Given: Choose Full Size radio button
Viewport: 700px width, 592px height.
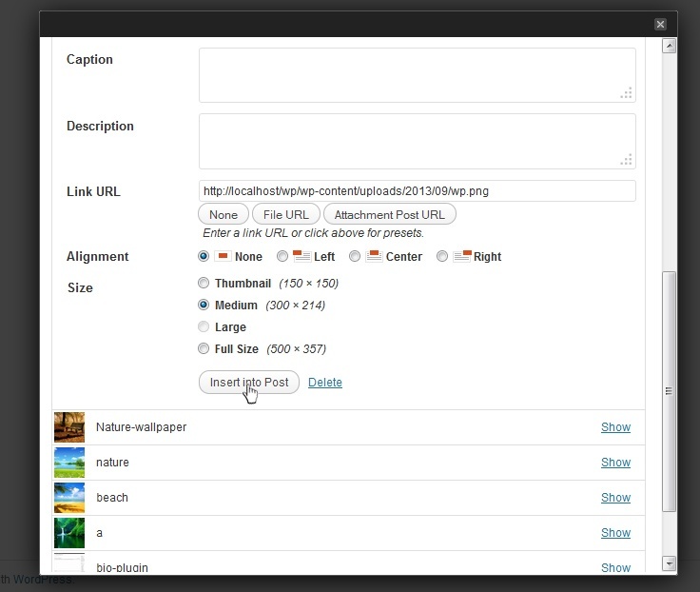Looking at the screenshot, I should point(204,348).
